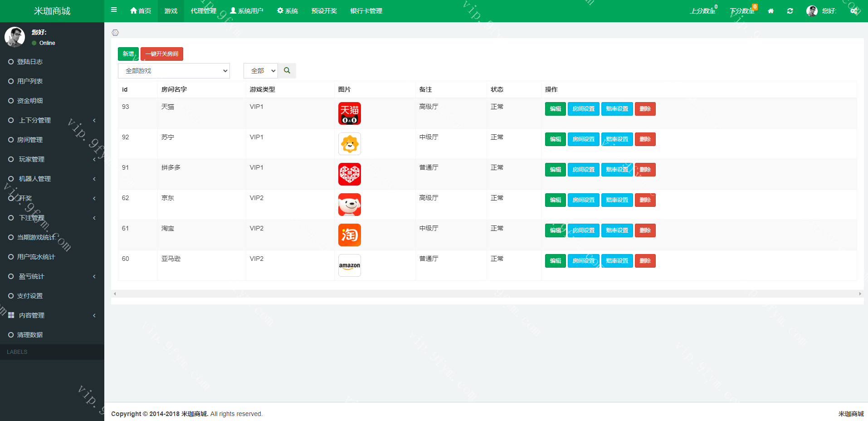
Task: Click the horizontal scrollbar below the table
Action: point(487,294)
